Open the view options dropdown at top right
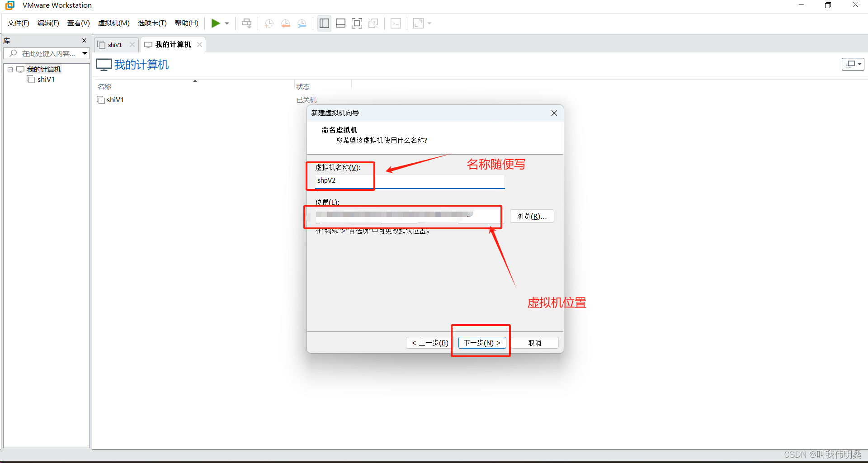The image size is (868, 463). tap(853, 64)
